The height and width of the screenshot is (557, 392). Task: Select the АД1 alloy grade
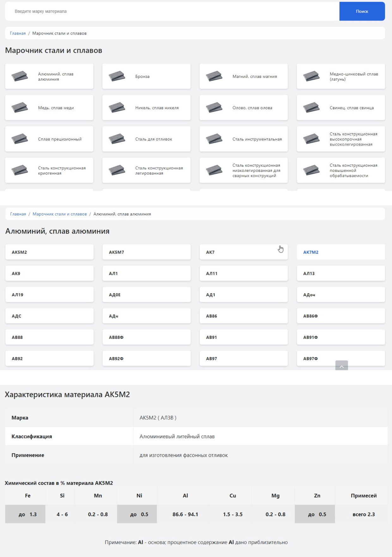coord(244,294)
